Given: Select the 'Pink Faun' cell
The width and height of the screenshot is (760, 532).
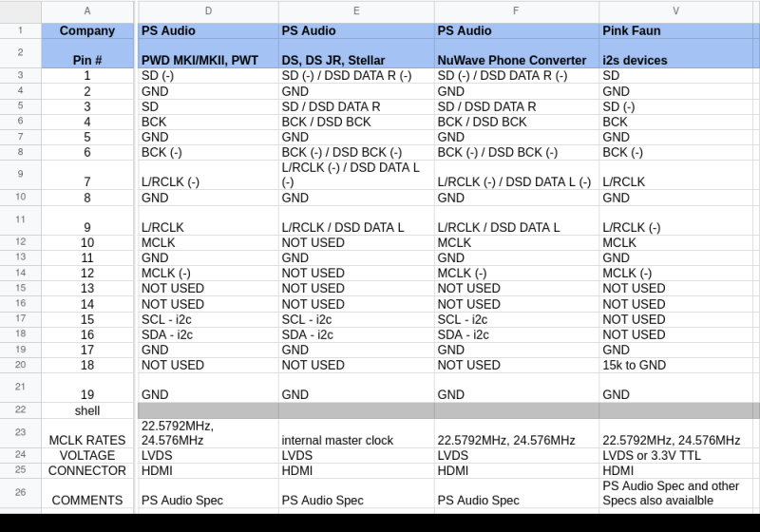Looking at the screenshot, I should click(676, 30).
